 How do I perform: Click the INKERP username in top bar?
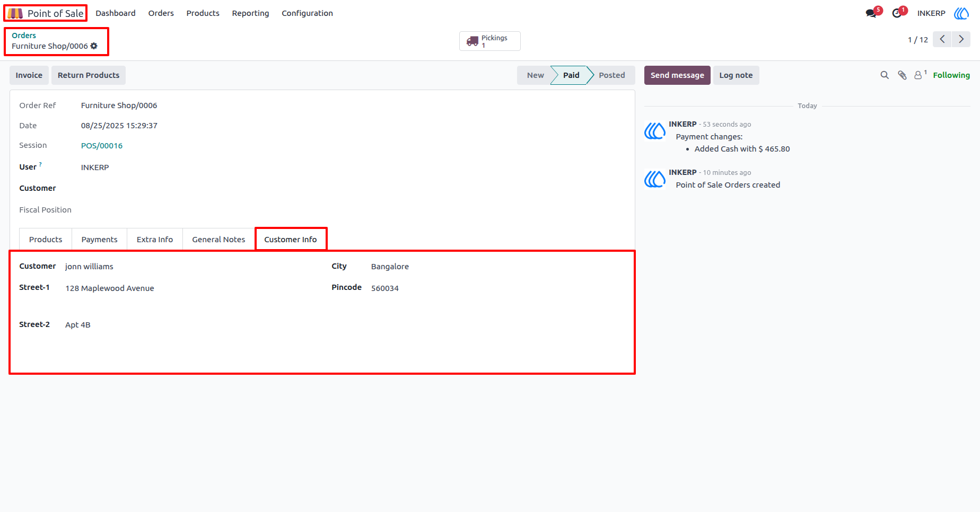pyautogui.click(x=931, y=13)
